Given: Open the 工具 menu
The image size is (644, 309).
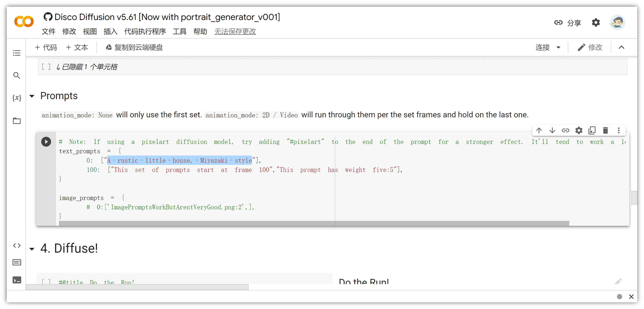Looking at the screenshot, I should point(179,31).
